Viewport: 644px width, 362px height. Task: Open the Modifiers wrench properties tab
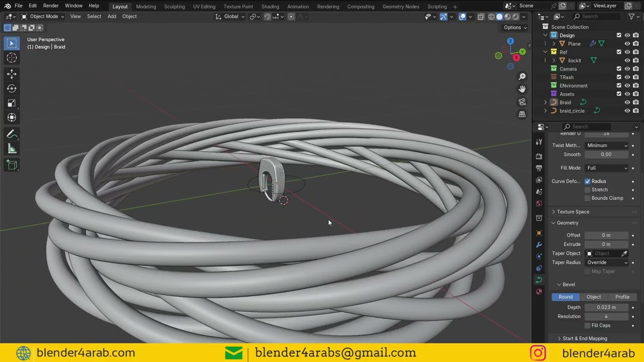[x=539, y=244]
